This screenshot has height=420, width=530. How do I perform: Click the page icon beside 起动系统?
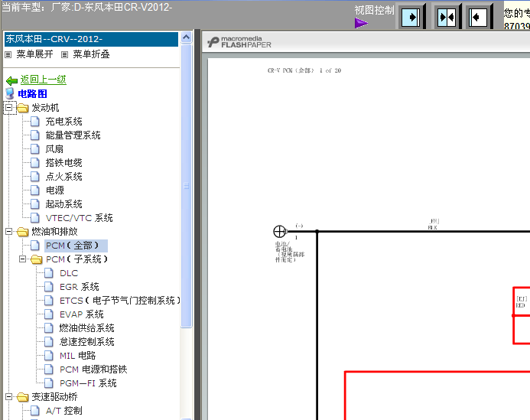pos(35,204)
